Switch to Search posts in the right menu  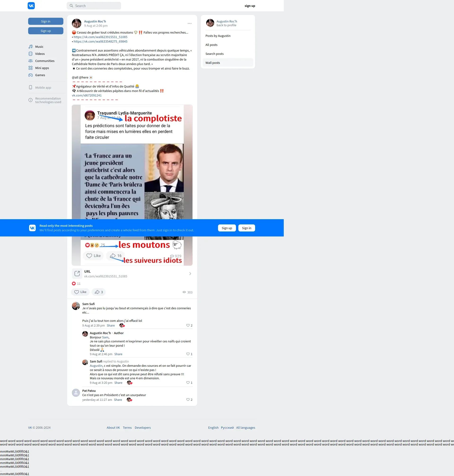pyautogui.click(x=214, y=54)
